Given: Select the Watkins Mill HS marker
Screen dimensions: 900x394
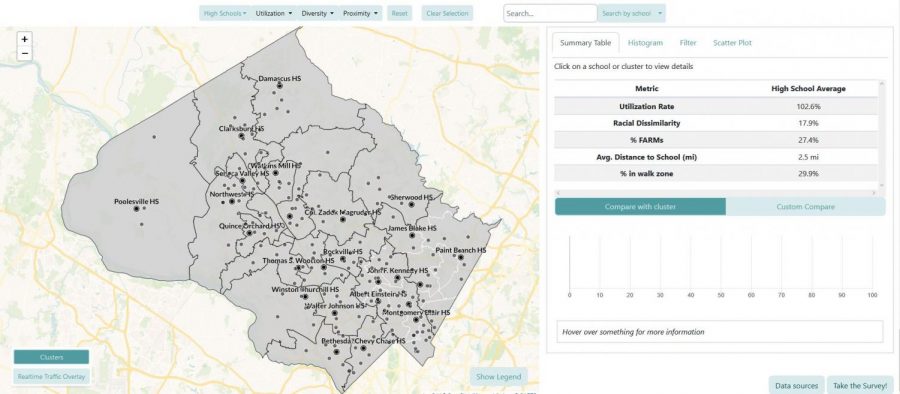Looking at the screenshot, I should click(276, 172).
